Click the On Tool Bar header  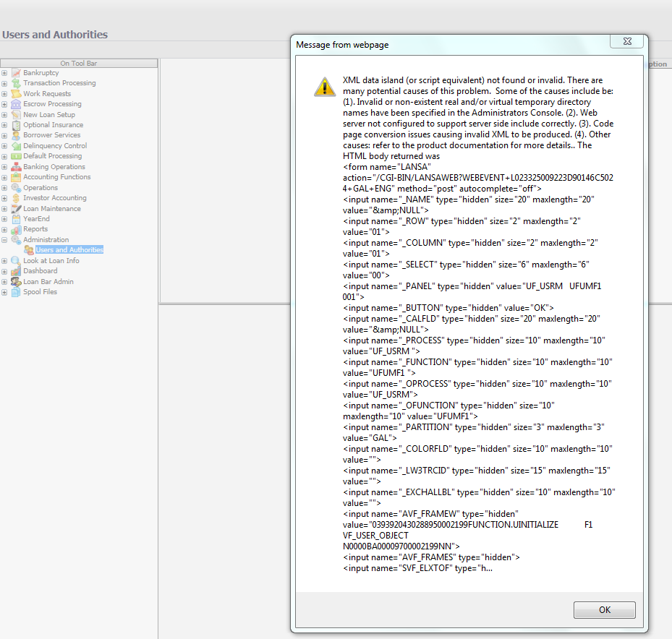(x=79, y=64)
